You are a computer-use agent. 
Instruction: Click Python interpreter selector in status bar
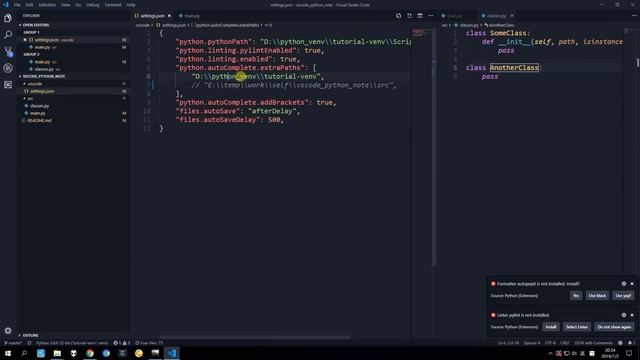(72, 343)
